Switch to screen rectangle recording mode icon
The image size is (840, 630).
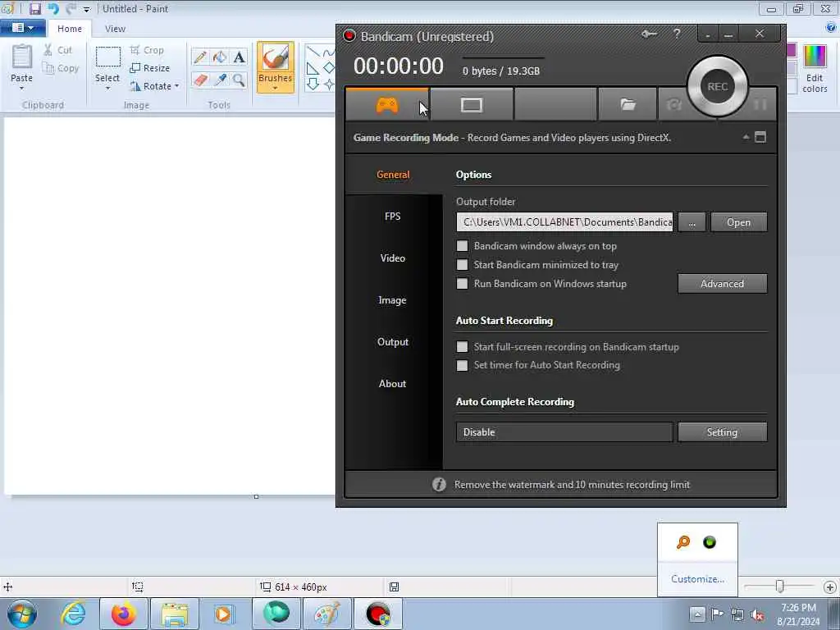[x=472, y=105]
